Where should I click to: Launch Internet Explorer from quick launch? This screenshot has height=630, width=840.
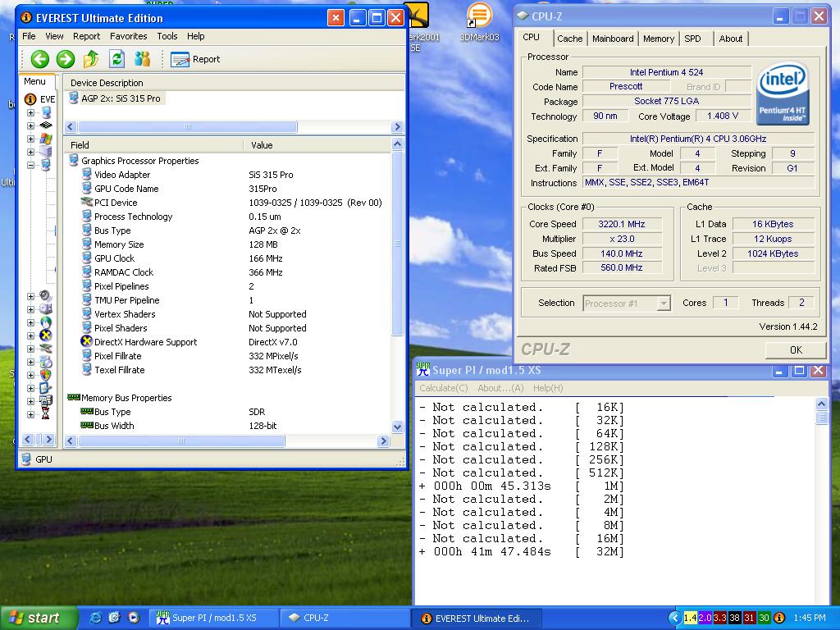pos(96,618)
